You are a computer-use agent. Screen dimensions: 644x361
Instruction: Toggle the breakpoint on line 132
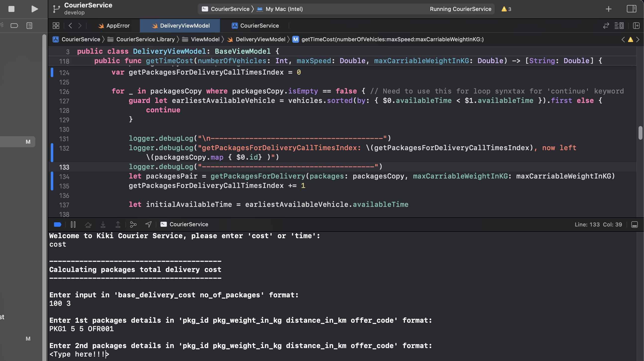52,148
